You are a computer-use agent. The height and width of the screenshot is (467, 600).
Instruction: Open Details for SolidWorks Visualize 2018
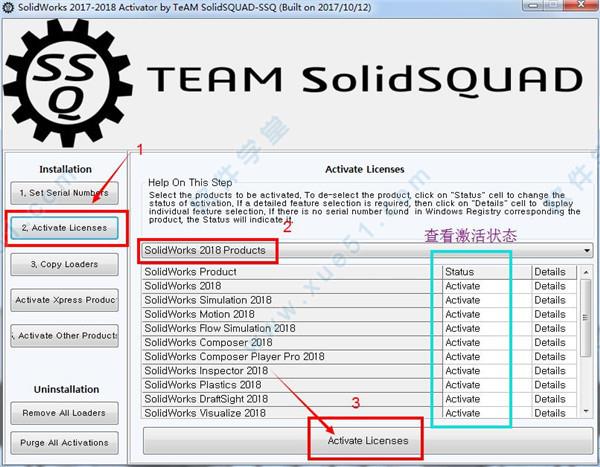coord(554,413)
